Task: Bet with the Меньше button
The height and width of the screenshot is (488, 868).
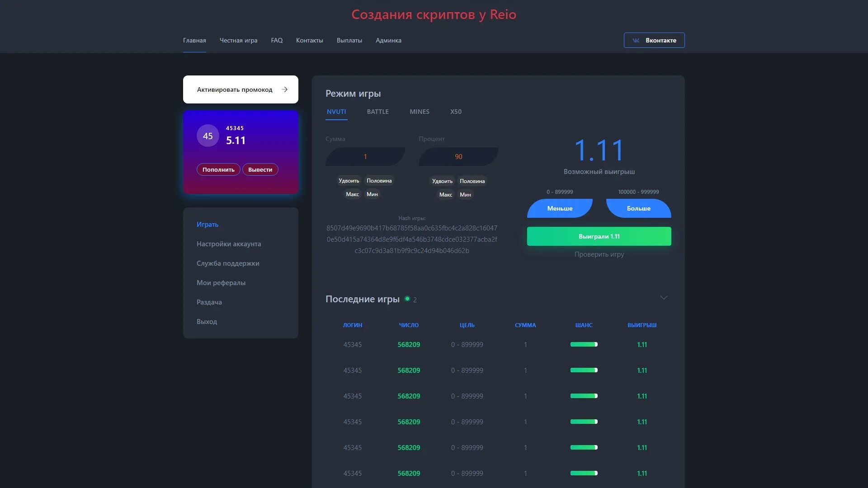Action: point(560,208)
